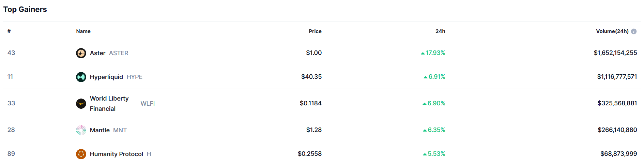Open the Humanity Protocol coin page
644x164 pixels.
(116, 154)
